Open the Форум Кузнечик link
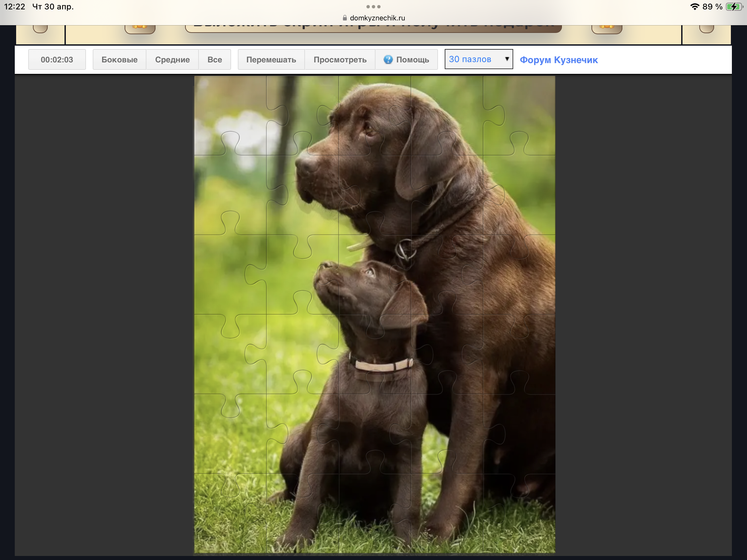The height and width of the screenshot is (560, 747). pos(559,60)
